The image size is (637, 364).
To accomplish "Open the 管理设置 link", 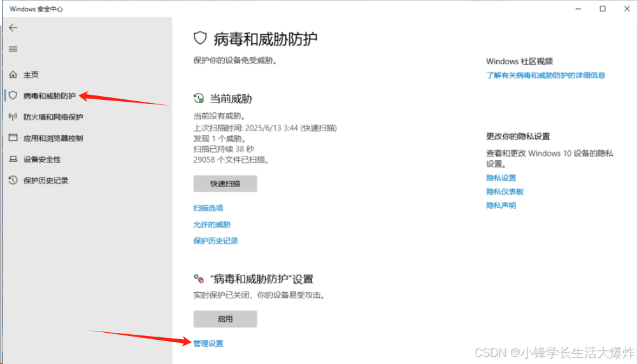I will [x=208, y=343].
